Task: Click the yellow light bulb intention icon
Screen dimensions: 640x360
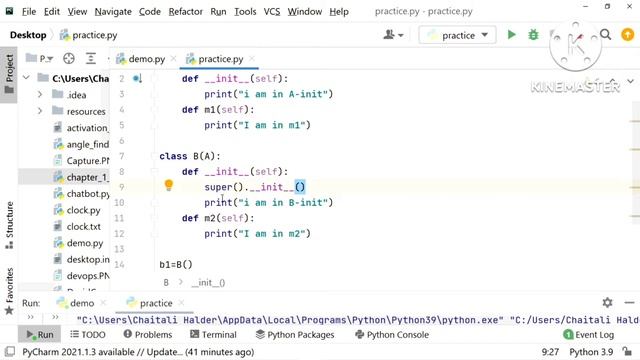Action: coord(169,185)
